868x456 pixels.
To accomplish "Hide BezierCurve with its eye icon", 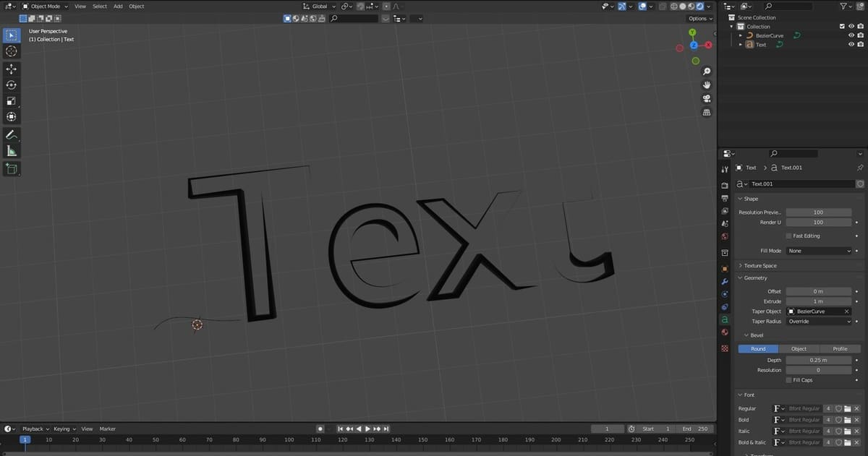I will click(851, 35).
